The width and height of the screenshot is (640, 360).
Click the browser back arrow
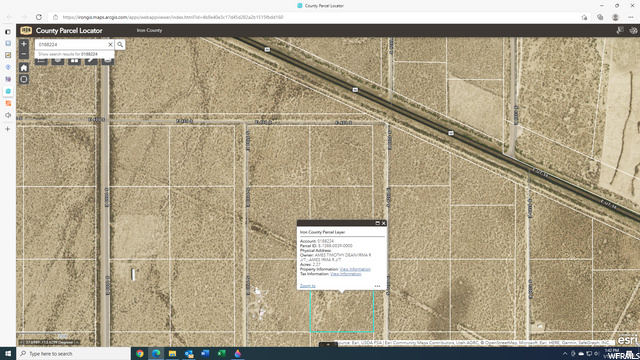(x=9, y=17)
